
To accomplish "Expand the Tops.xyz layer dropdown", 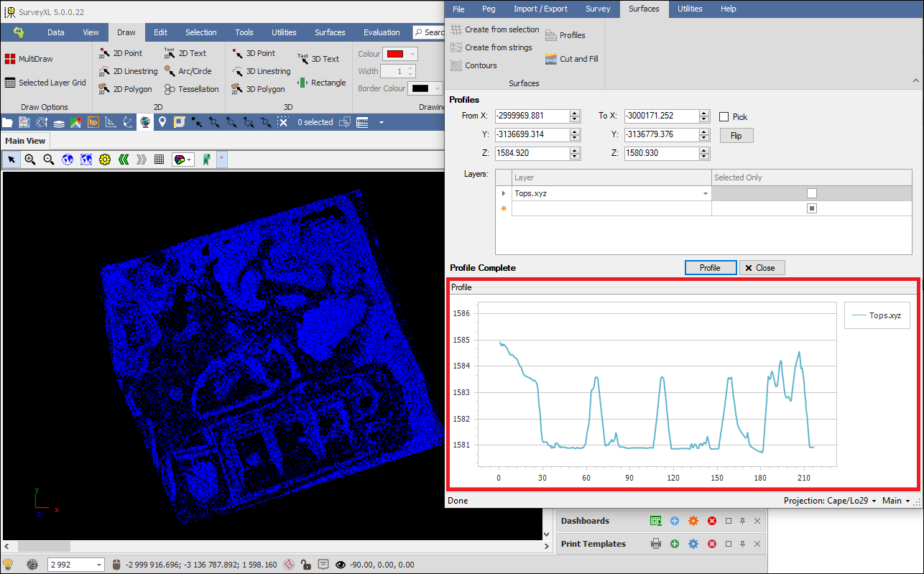I will pyautogui.click(x=705, y=194).
